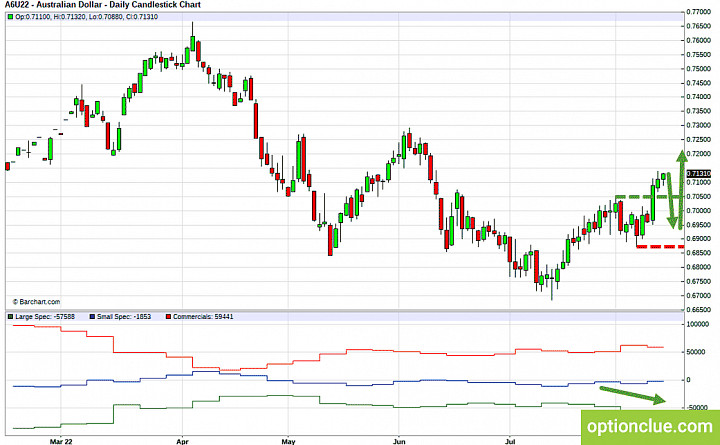Click the Large Spec green legend square
This screenshot has height=445, width=720.
[x=10, y=317]
